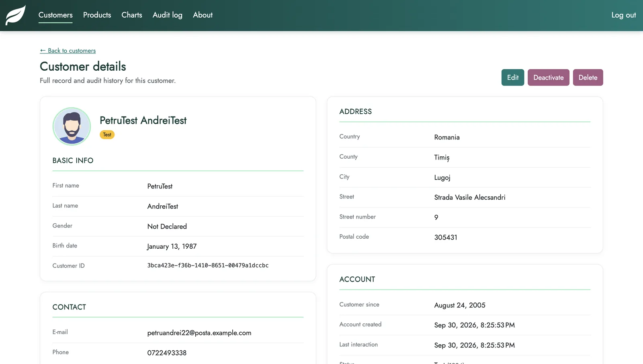This screenshot has width=643, height=364.
Task: Click the Customer details page title
Action: click(x=83, y=66)
